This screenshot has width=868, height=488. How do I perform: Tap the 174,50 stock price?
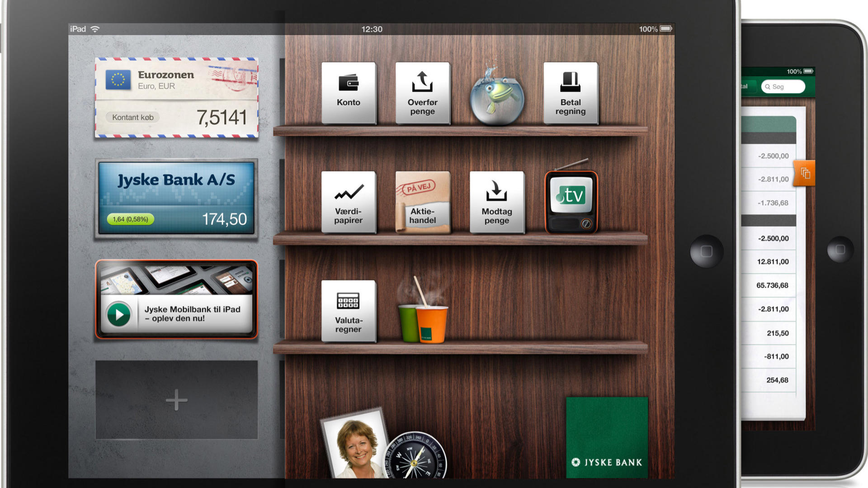click(224, 219)
